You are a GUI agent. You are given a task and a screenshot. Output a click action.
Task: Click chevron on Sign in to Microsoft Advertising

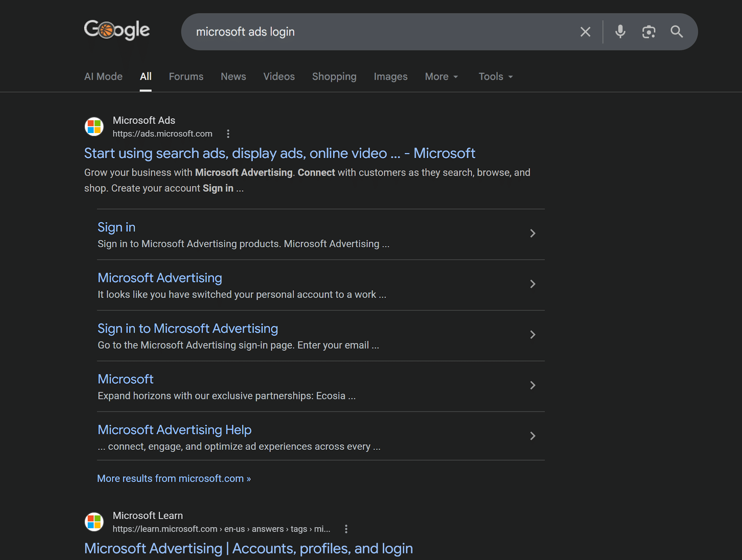tap(533, 335)
